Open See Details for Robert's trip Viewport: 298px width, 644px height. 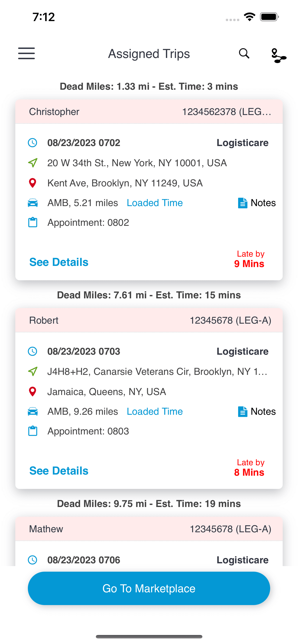[x=59, y=471]
